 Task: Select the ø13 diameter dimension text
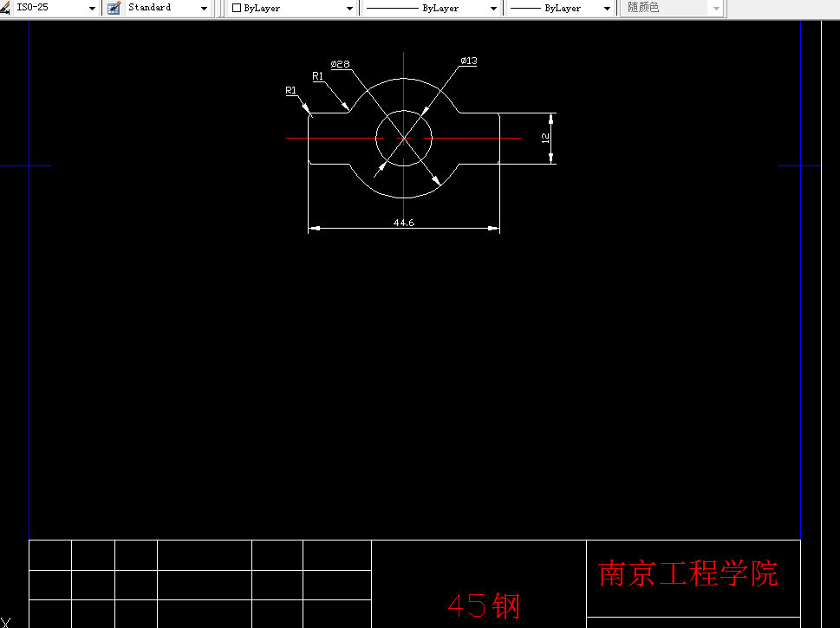469,61
